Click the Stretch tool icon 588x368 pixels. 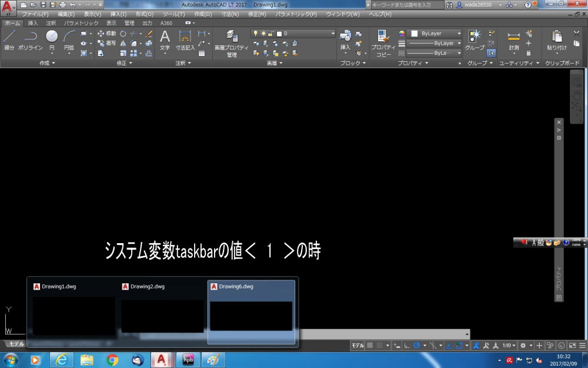tap(101, 54)
